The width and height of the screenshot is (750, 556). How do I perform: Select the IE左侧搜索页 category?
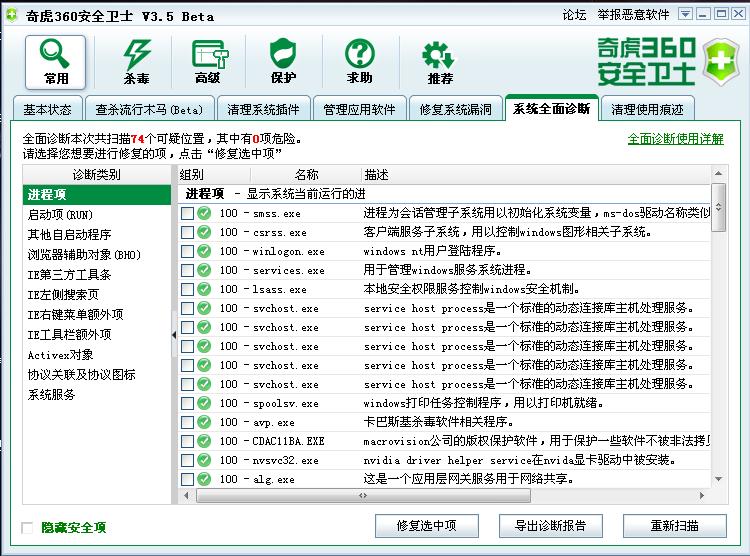pyautogui.click(x=97, y=295)
